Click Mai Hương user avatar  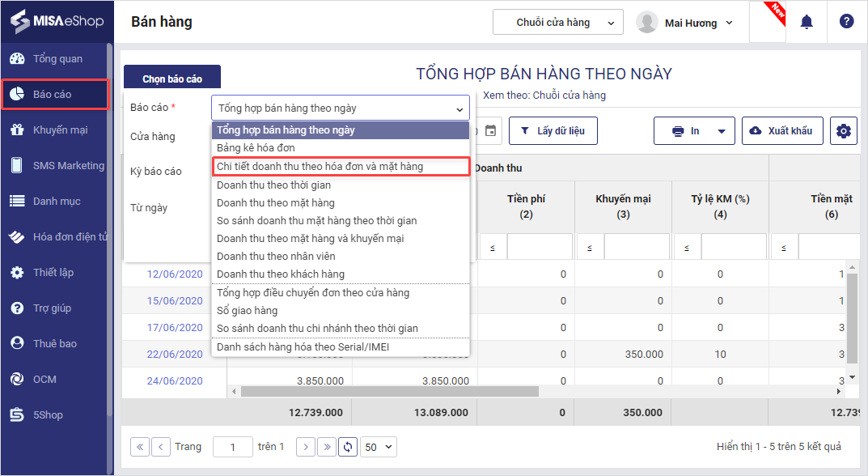coord(646,22)
